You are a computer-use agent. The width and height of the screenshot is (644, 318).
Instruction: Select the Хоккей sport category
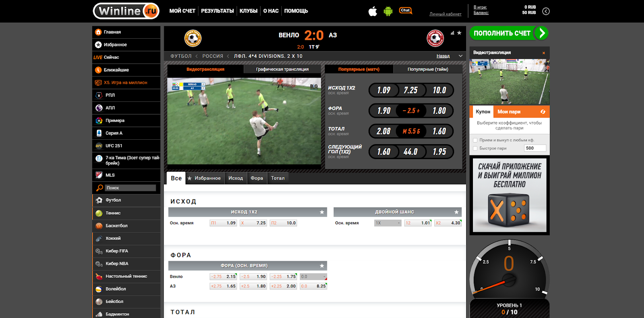click(126, 238)
